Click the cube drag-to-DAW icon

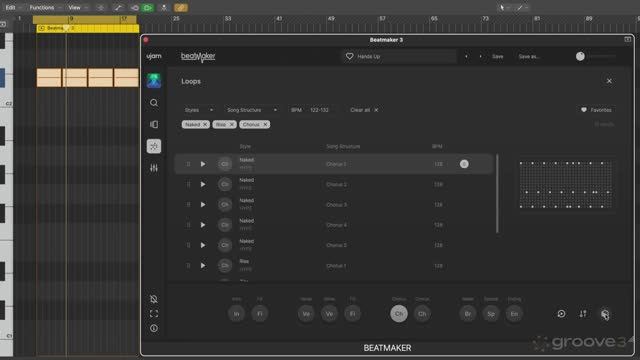click(605, 314)
